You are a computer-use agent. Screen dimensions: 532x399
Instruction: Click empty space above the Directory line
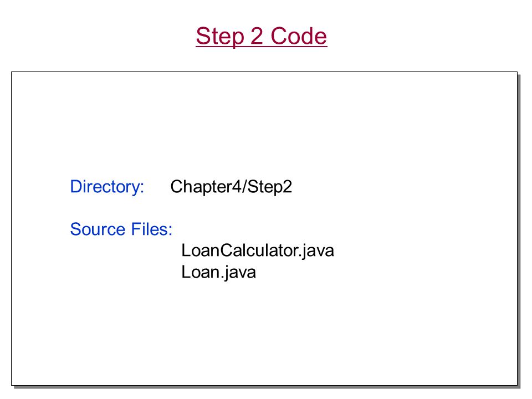click(x=265, y=126)
